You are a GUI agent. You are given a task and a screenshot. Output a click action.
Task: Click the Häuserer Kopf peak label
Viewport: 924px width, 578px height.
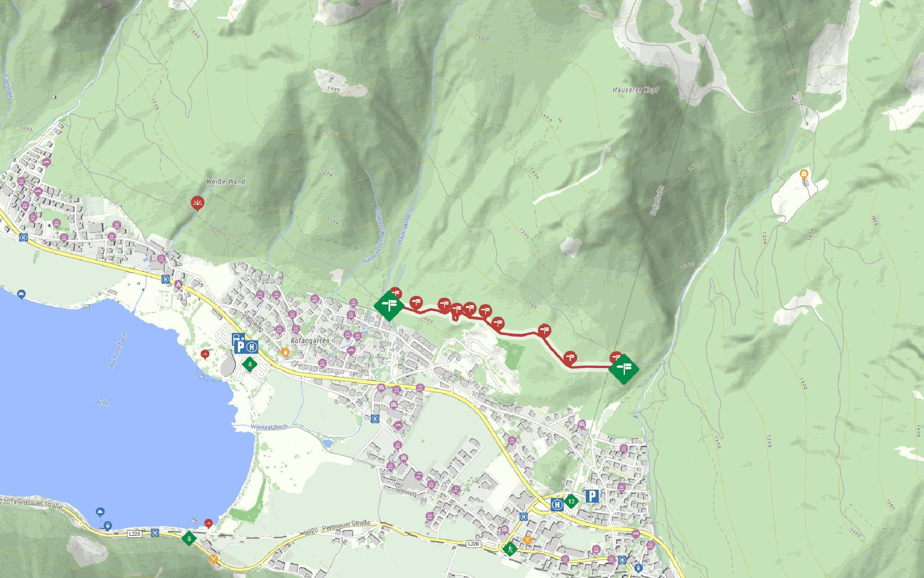pyautogui.click(x=636, y=90)
